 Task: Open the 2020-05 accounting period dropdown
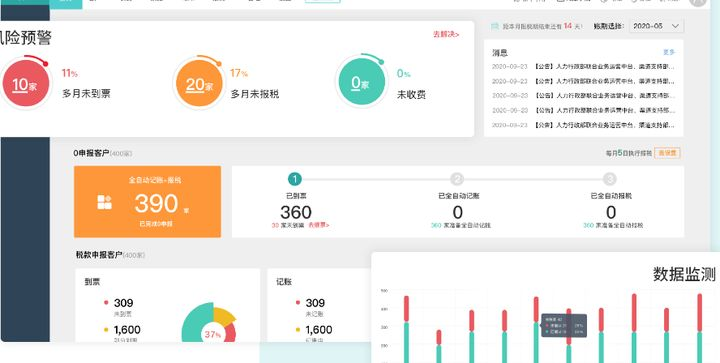pyautogui.click(x=656, y=26)
